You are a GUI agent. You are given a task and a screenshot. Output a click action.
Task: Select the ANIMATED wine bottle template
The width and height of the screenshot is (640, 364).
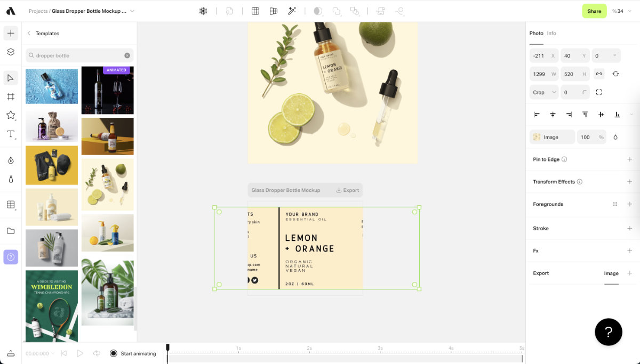coord(108,90)
